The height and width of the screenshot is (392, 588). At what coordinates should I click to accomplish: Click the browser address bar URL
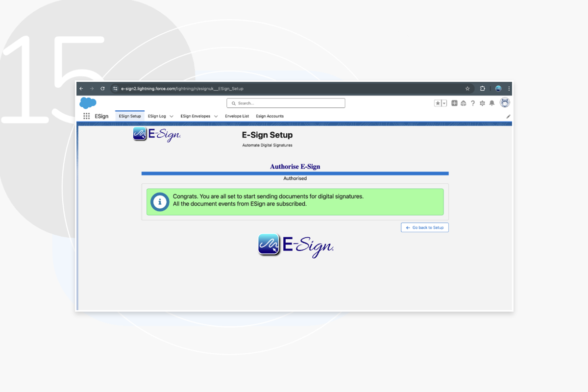pos(182,89)
